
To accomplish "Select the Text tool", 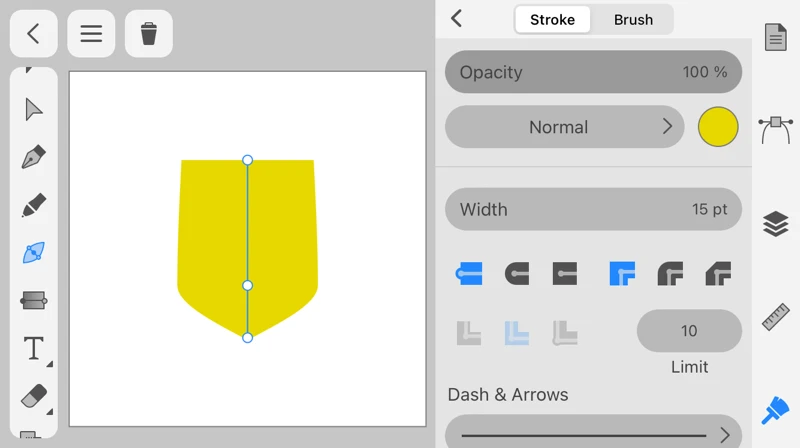I will (x=33, y=348).
